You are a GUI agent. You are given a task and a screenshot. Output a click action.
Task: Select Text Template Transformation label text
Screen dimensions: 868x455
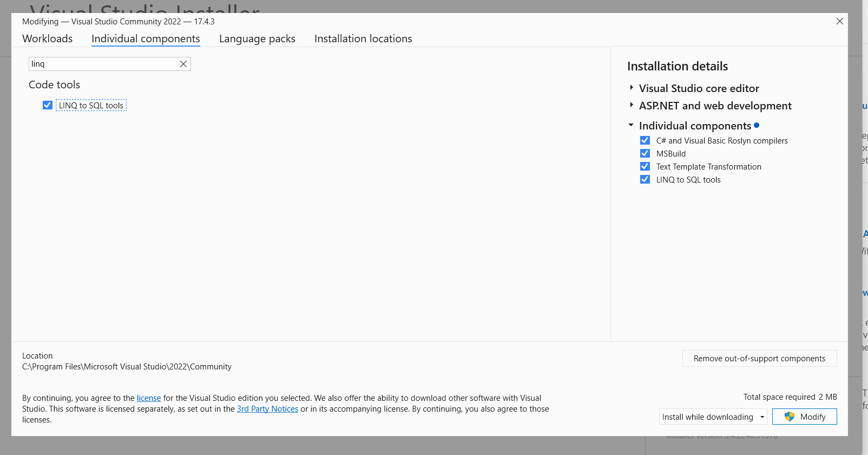pos(709,167)
